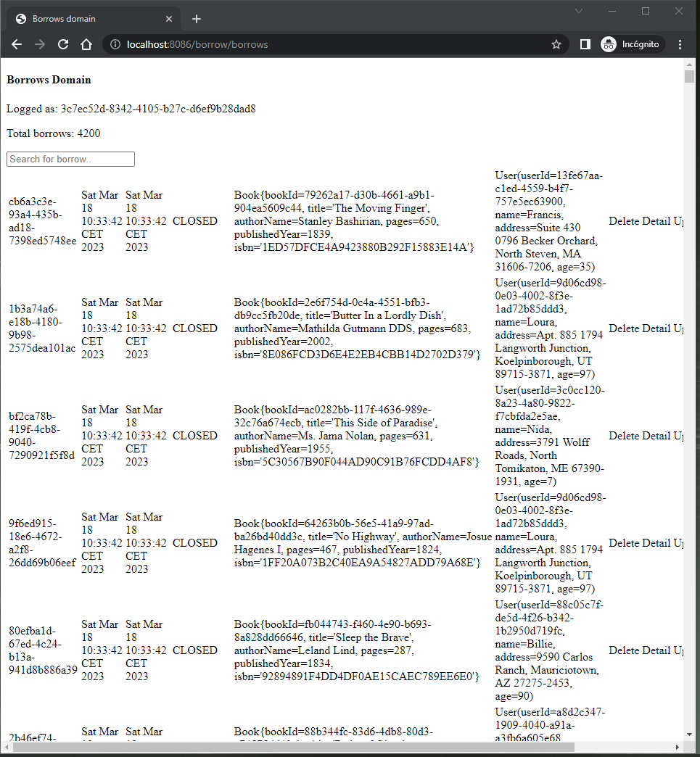Click the book cell titled This Side of Paradise
Screen dimensions: 700x757
[x=356, y=436]
